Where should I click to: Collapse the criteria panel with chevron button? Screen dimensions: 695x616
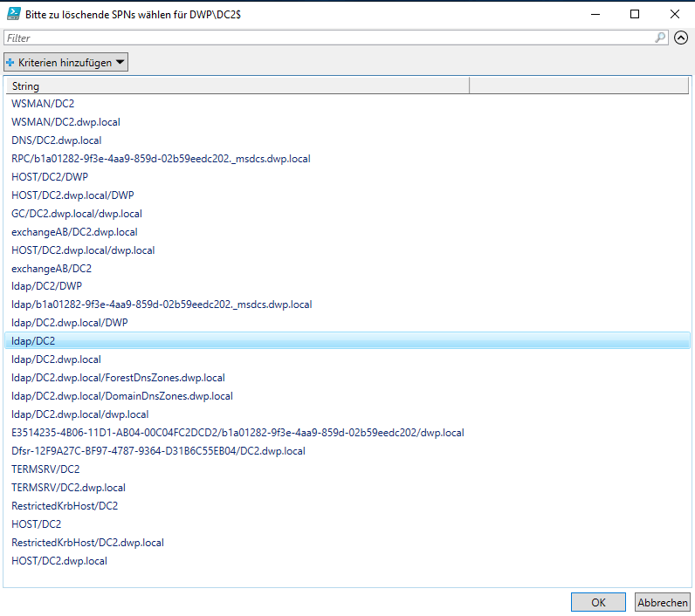point(681,38)
